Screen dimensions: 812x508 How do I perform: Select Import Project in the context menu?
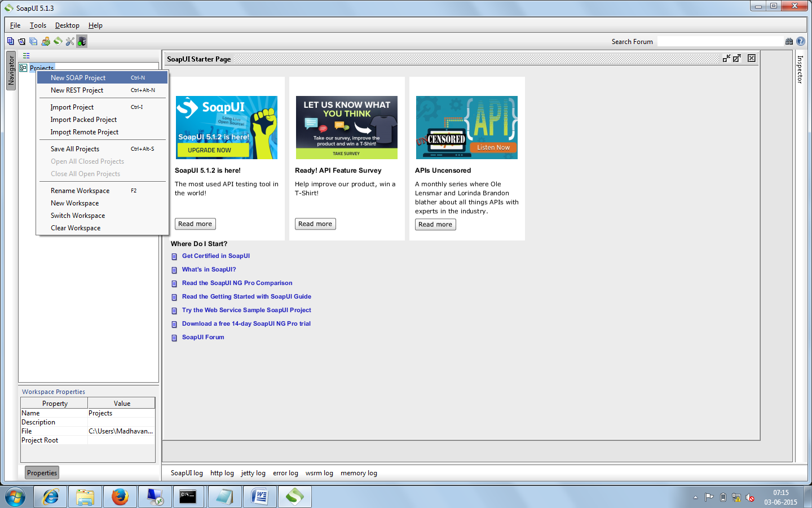(102, 107)
